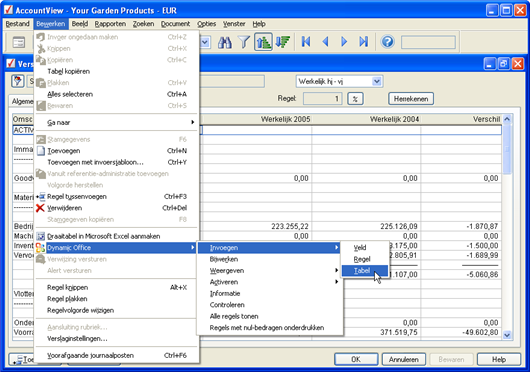Select Regel plakken menu entry
This screenshot has width=530, height=372.
pyautogui.click(x=117, y=299)
